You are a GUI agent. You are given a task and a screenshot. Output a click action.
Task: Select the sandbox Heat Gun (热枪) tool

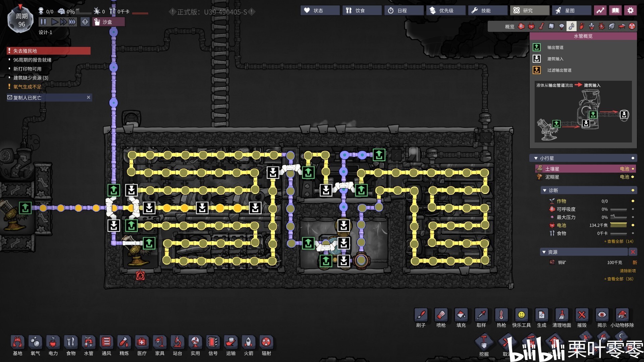click(x=501, y=318)
